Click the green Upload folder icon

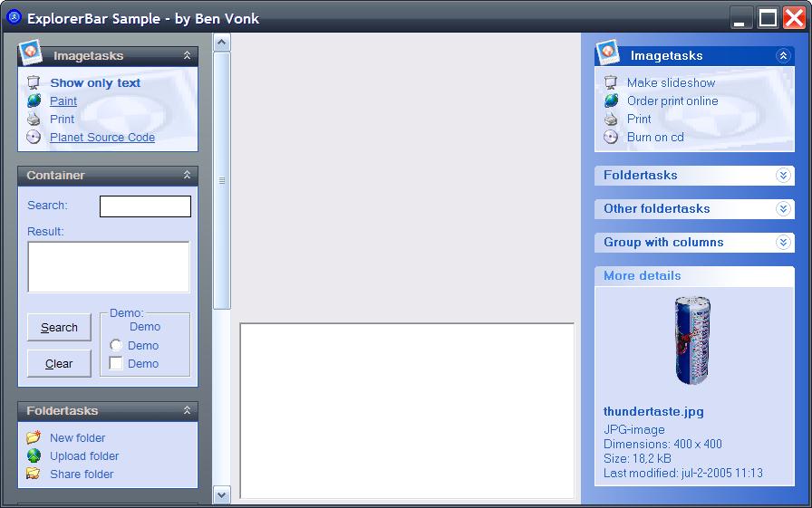(34, 456)
